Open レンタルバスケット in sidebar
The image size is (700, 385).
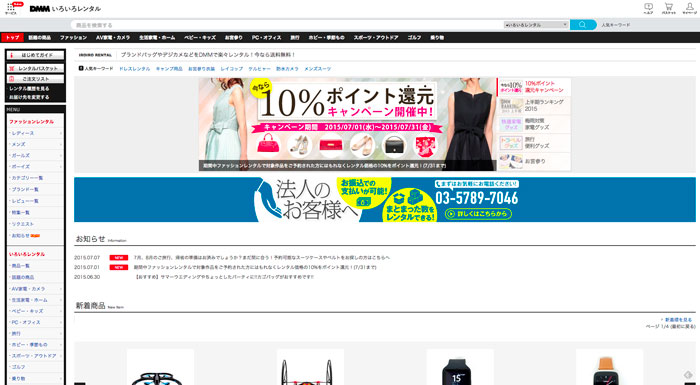coord(35,68)
